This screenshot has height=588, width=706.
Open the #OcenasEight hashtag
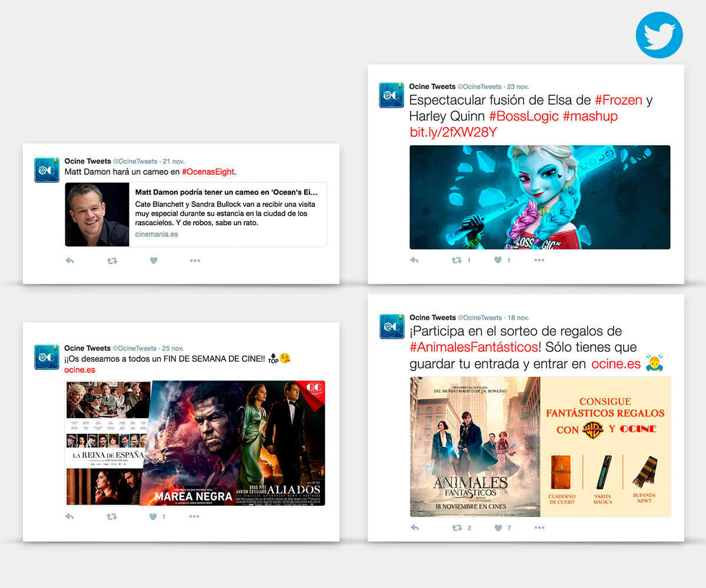[x=208, y=172]
